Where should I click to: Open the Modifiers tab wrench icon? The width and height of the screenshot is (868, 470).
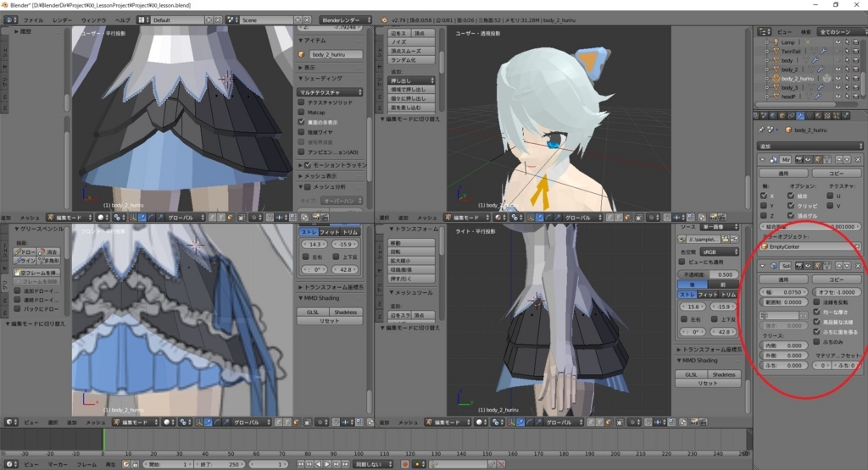(x=800, y=115)
